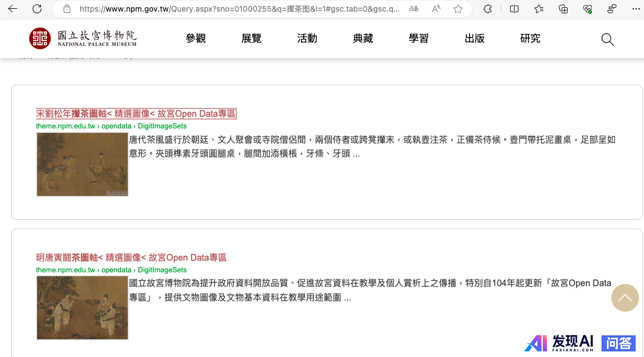Open the 參觀 navigation menu

coord(195,39)
